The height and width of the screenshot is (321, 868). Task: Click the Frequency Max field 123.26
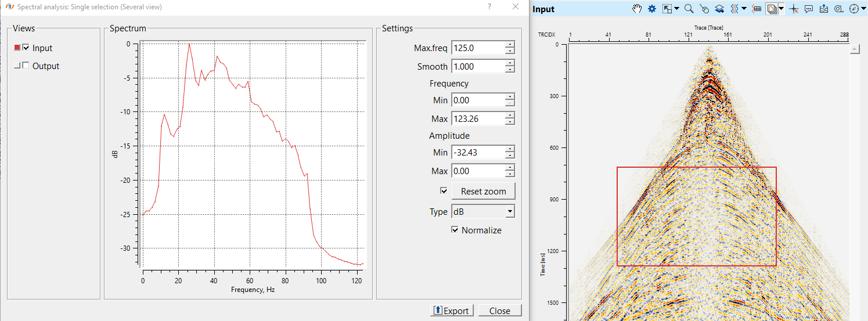click(478, 118)
